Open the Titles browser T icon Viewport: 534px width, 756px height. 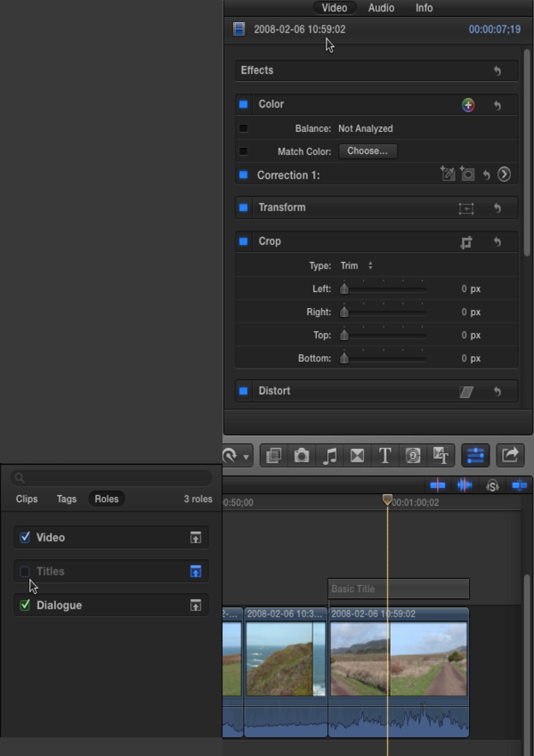385,456
